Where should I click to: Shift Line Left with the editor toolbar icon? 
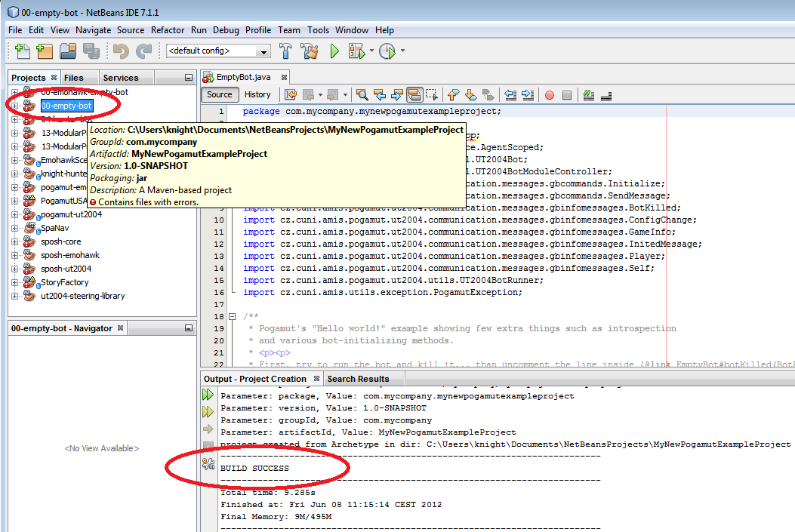click(x=510, y=95)
